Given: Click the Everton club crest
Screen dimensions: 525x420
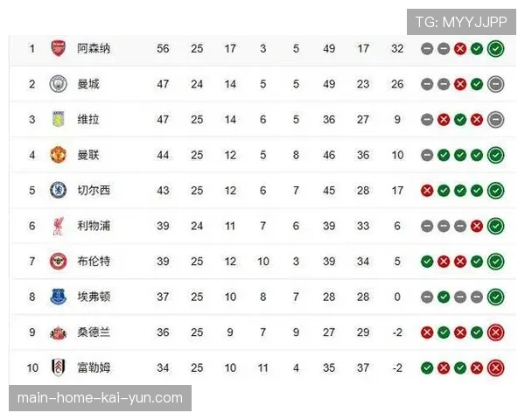Looking at the screenshot, I should (58, 297).
